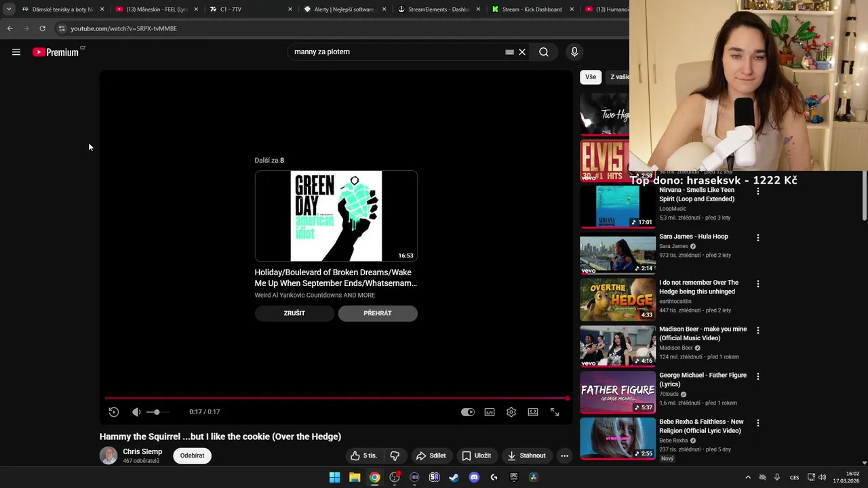Screen dimensions: 868x488
Task: Click the magnifier search button
Action: click(x=544, y=52)
